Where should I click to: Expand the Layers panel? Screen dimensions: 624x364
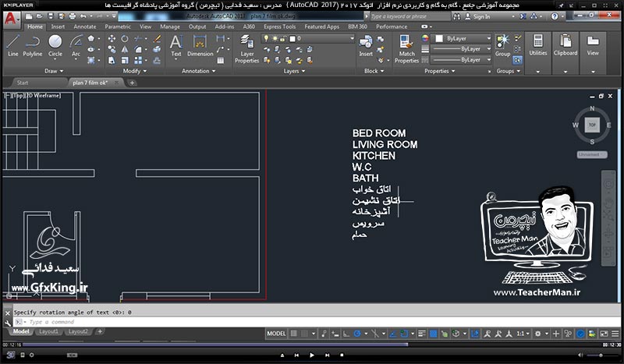point(294,71)
